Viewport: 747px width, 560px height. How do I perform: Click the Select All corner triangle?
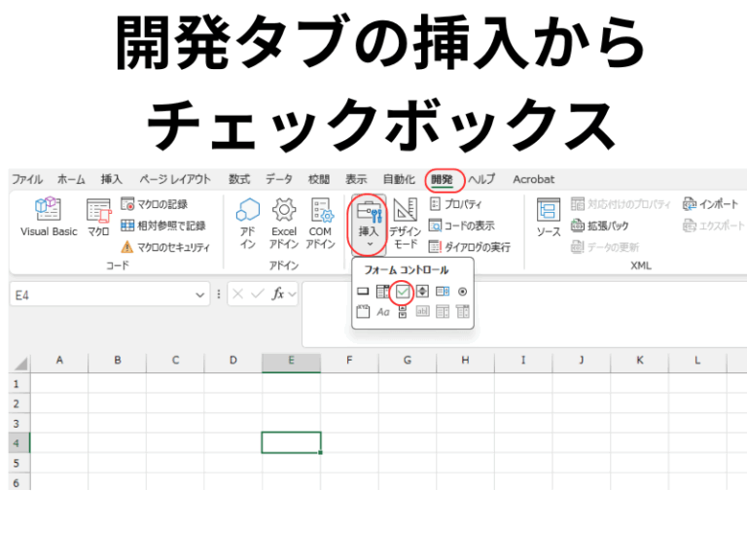pos(19,363)
